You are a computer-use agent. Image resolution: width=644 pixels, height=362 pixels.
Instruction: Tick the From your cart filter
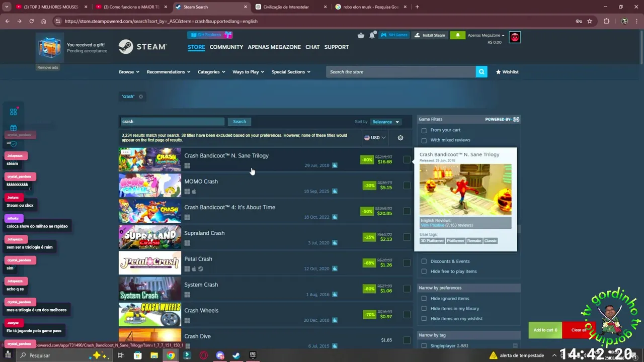(x=424, y=130)
